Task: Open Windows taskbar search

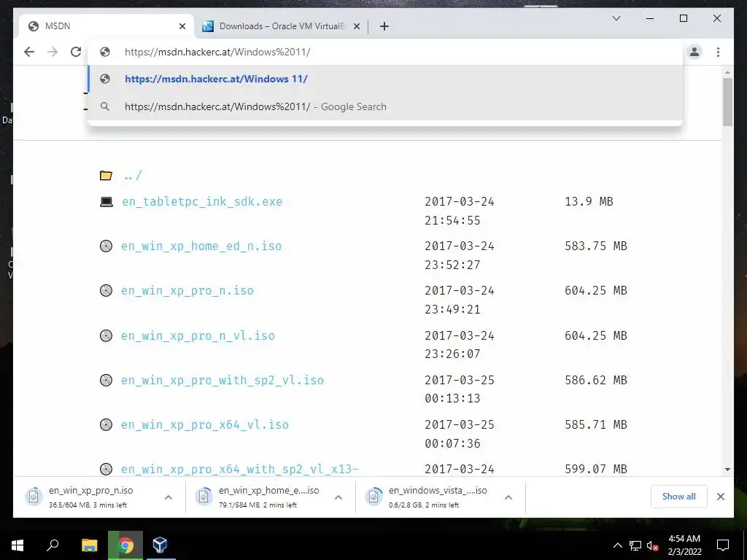Action: pyautogui.click(x=53, y=545)
